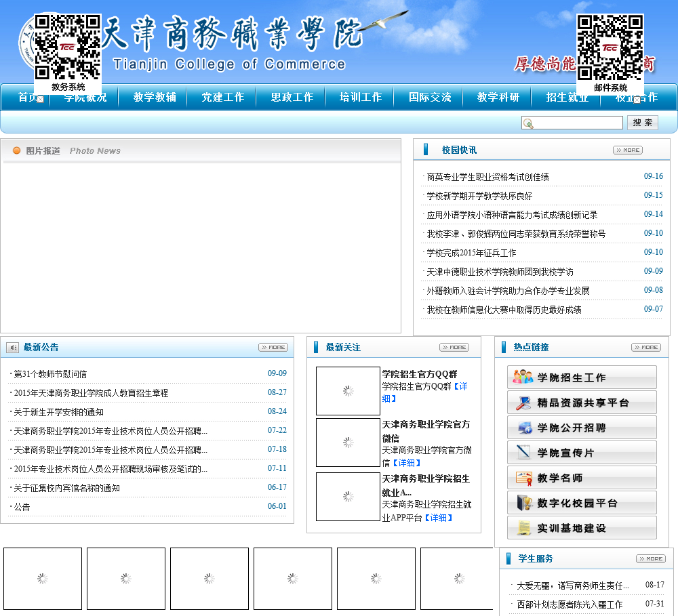This screenshot has height=616, width=678.
Task: Click the search magnifier icon
Action: (x=528, y=123)
